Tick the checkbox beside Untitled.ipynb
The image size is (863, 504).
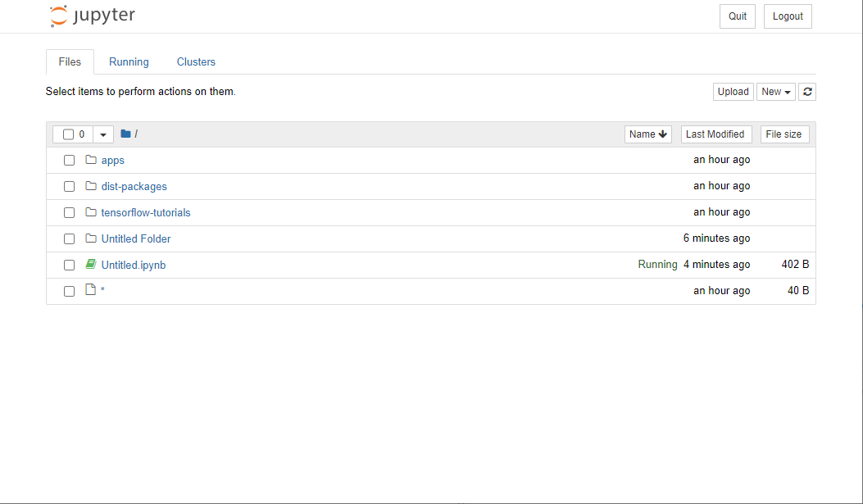pos(70,265)
